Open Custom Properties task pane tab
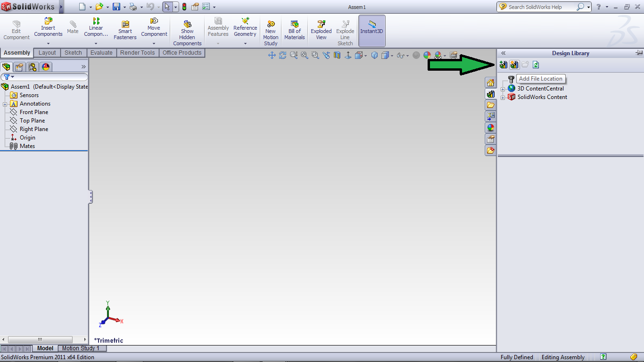 point(491,139)
